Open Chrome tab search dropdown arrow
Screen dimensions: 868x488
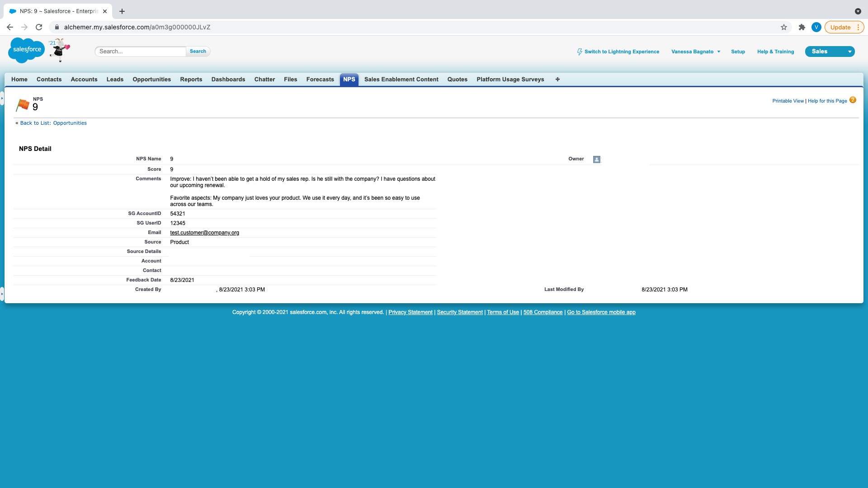(x=858, y=11)
